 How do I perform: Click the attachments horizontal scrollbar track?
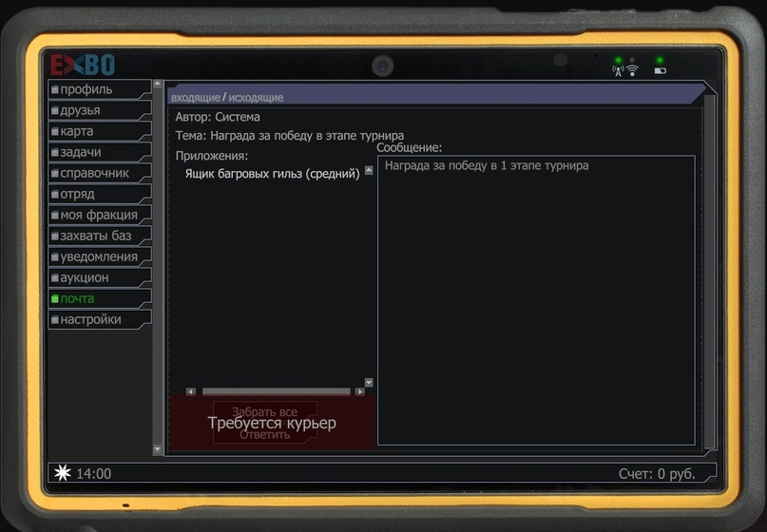pos(277,391)
